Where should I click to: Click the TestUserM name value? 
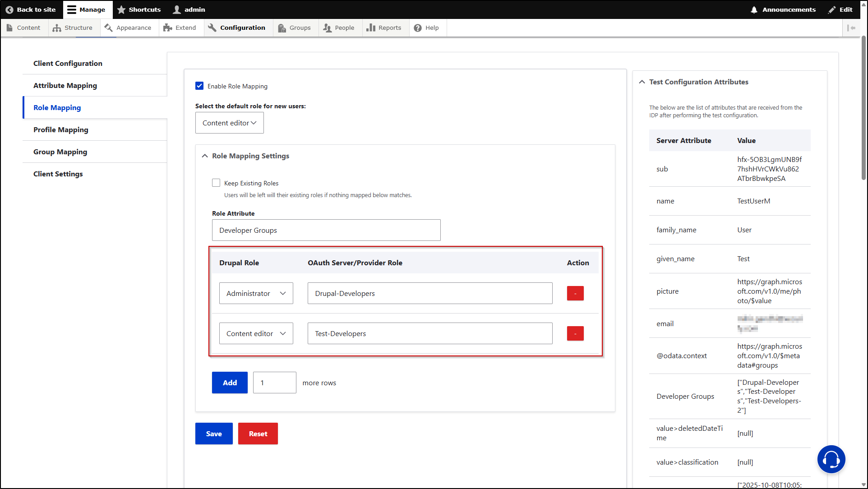coord(753,201)
